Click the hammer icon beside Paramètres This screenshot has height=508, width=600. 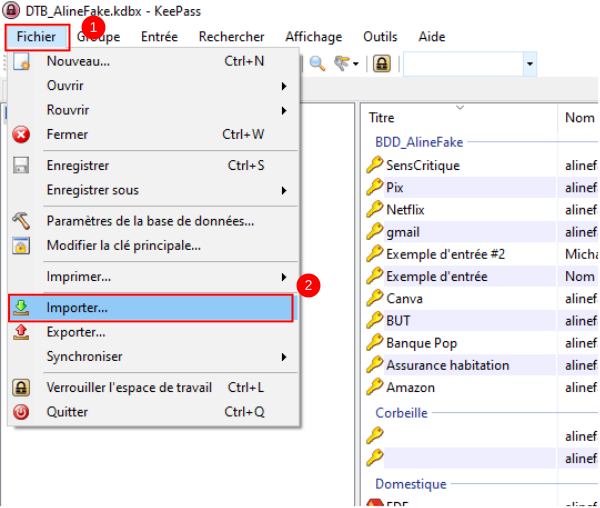click(x=21, y=221)
